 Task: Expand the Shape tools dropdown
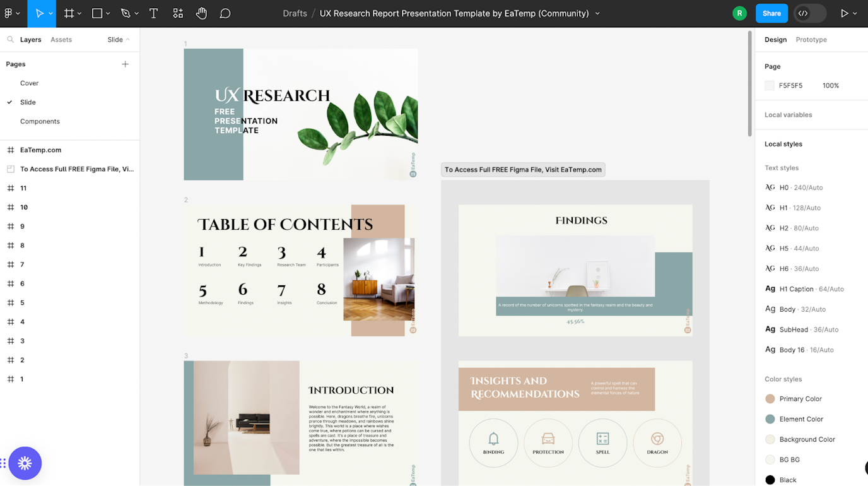pos(107,13)
